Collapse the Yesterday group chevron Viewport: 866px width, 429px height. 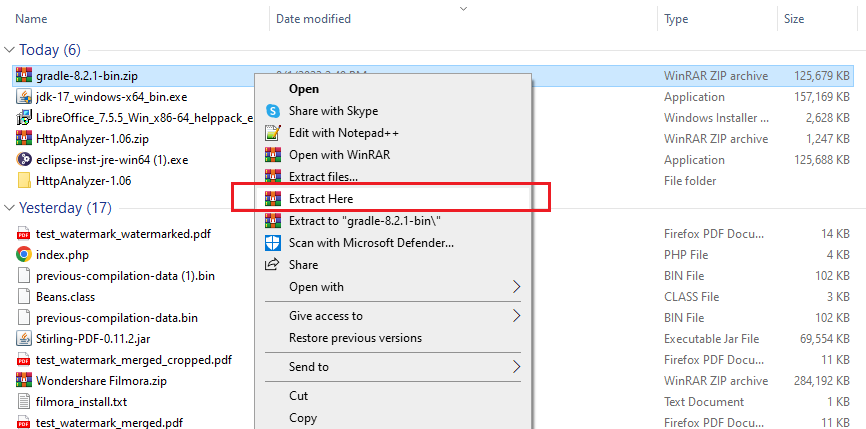(10, 209)
